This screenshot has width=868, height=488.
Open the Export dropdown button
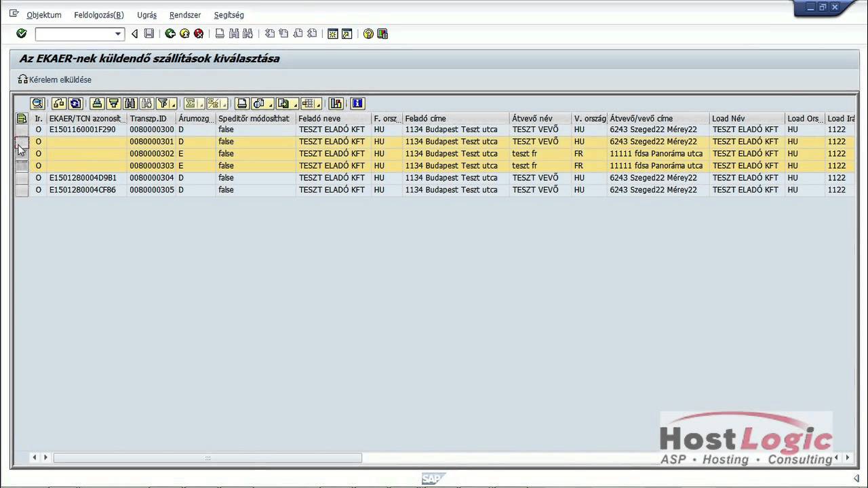(288, 104)
